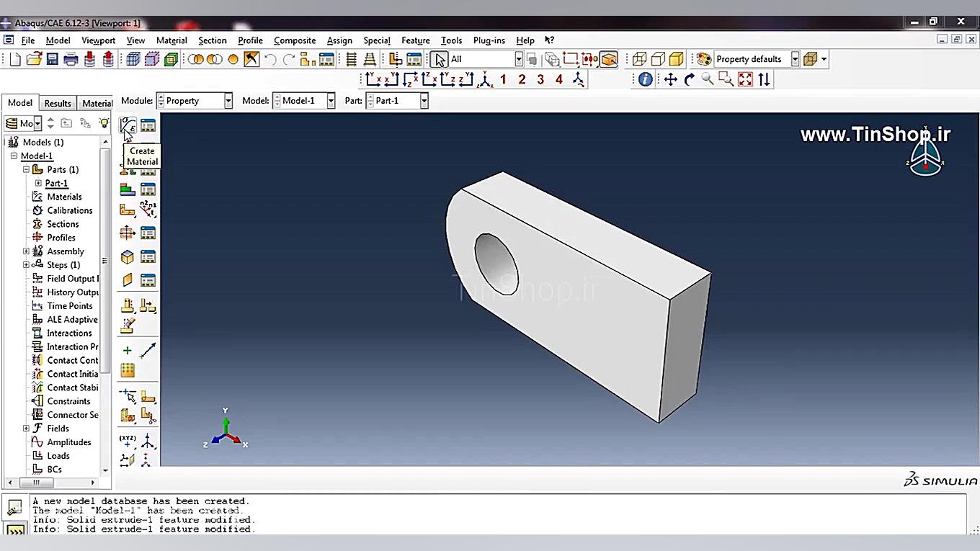
Task: Redo the view change
Action: (x=289, y=60)
